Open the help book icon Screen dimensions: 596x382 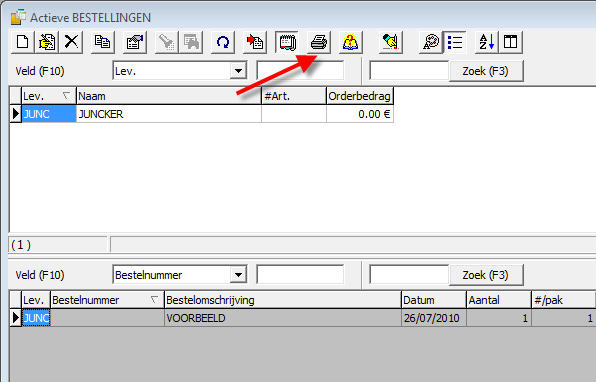[350, 42]
